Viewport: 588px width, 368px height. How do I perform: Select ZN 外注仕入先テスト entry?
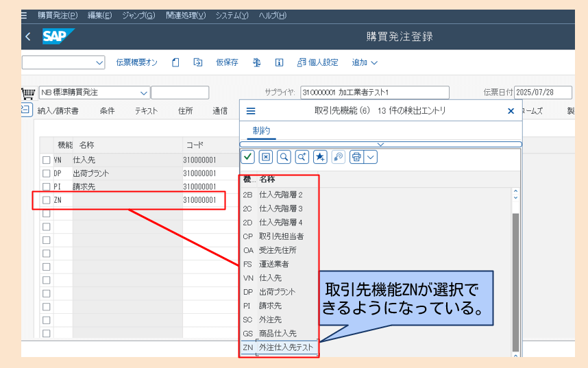[279, 347]
